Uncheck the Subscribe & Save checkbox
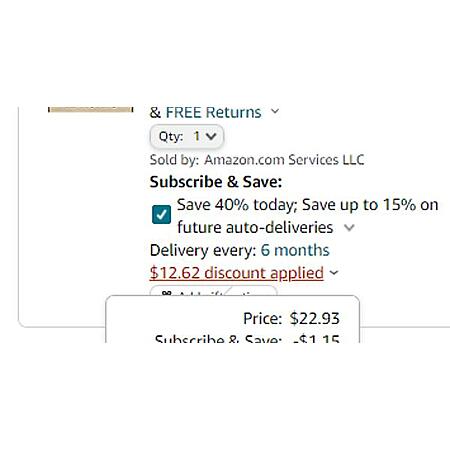Viewport: 450px width, 450px height. coord(161,214)
